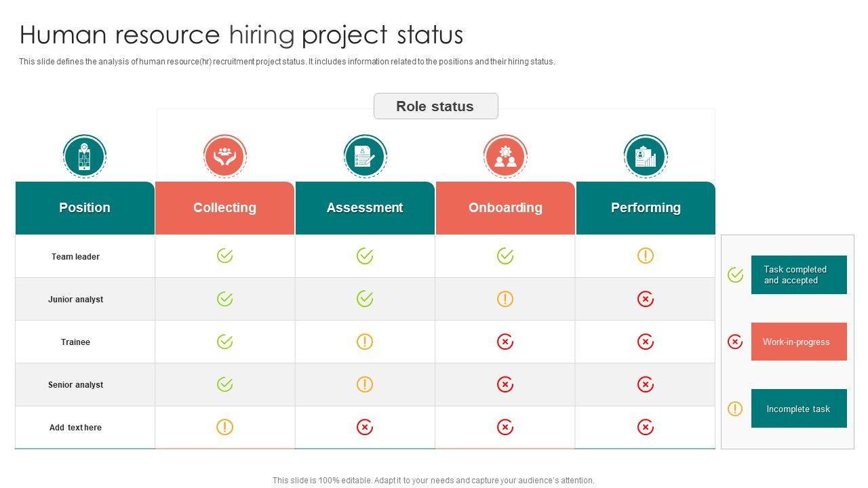Click the Position column header icon
The height and width of the screenshot is (488, 868).
click(x=85, y=157)
